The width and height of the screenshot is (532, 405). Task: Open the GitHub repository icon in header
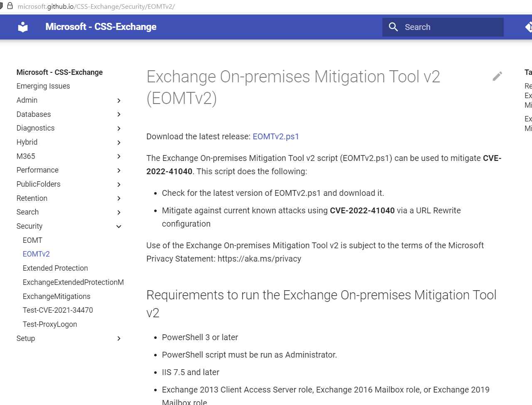pyautogui.click(x=529, y=27)
